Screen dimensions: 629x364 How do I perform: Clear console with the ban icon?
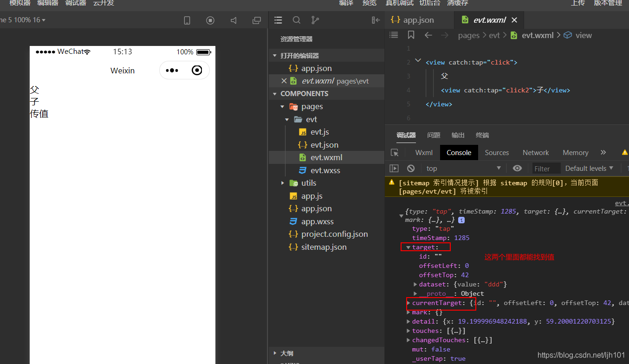click(411, 168)
